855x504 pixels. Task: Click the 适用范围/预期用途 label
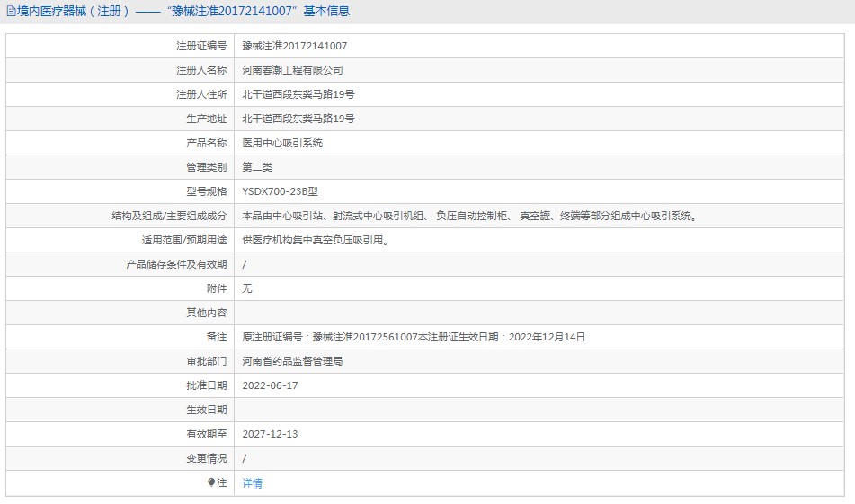click(184, 240)
